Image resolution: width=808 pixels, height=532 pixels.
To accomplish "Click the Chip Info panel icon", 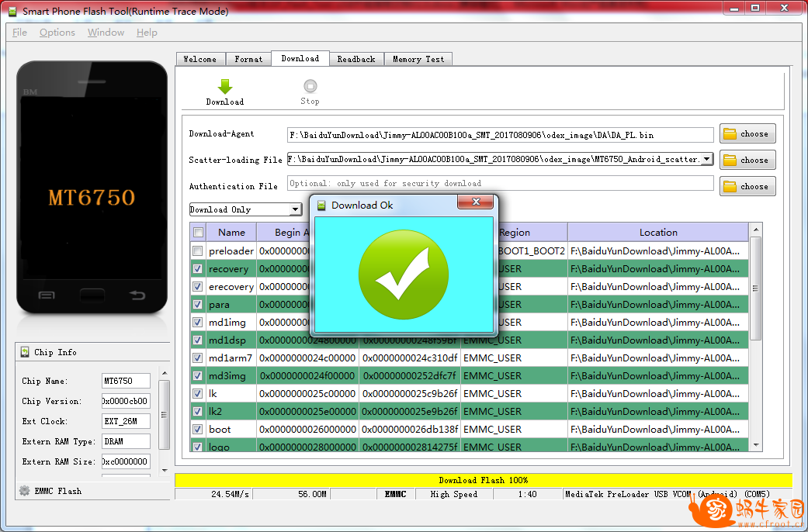I will pos(25,352).
